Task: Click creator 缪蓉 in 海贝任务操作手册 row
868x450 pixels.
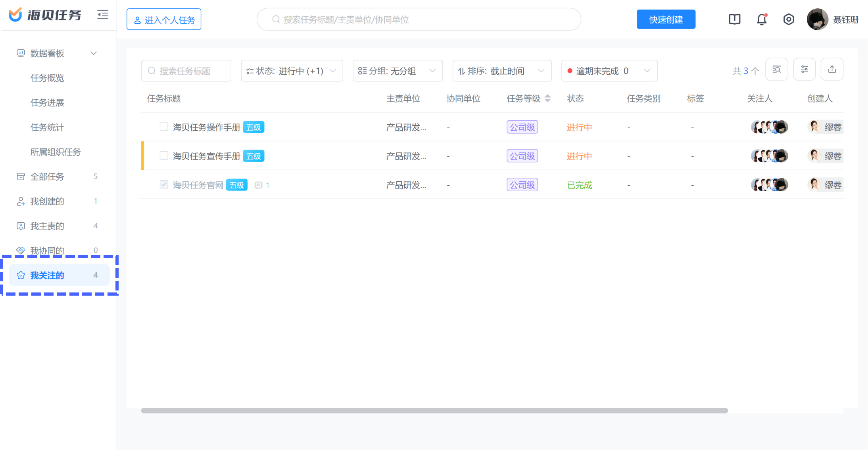Action: coord(825,127)
